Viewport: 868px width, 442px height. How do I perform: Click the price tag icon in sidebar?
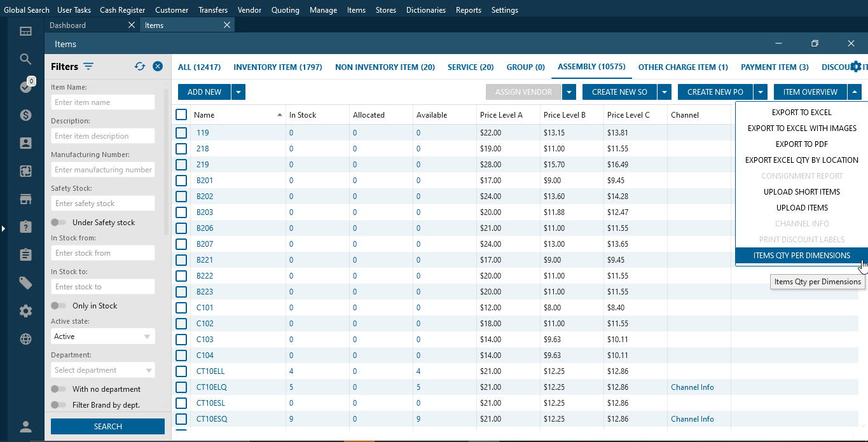click(x=25, y=283)
